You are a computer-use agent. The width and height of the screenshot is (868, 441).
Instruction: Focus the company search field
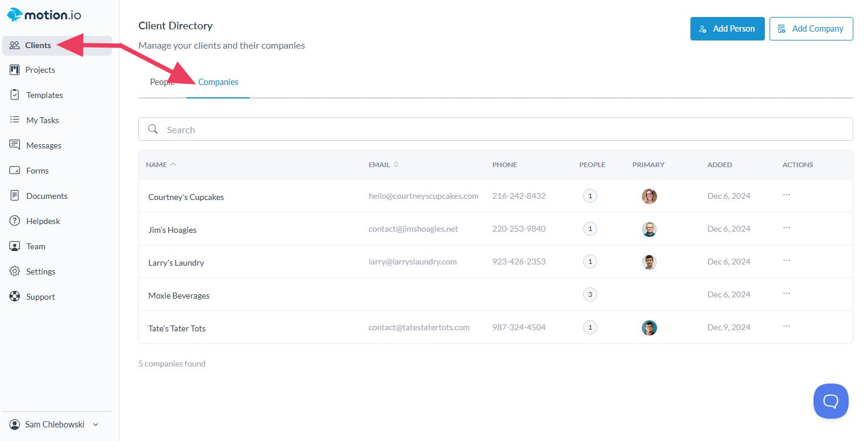click(495, 130)
